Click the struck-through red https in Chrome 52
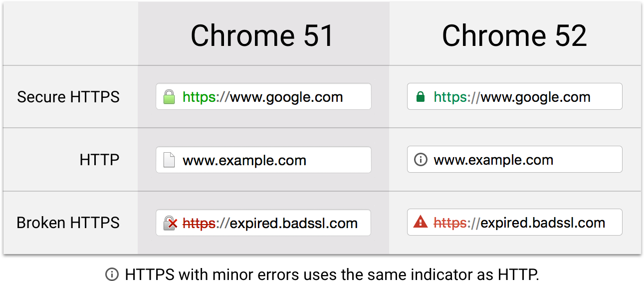This screenshot has width=644, height=281. click(450, 223)
